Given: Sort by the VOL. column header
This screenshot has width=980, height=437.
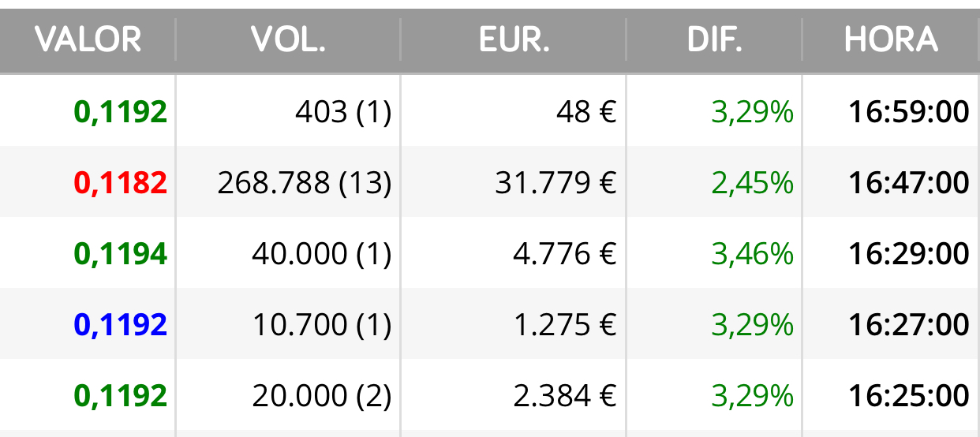Looking at the screenshot, I should coord(288,39).
